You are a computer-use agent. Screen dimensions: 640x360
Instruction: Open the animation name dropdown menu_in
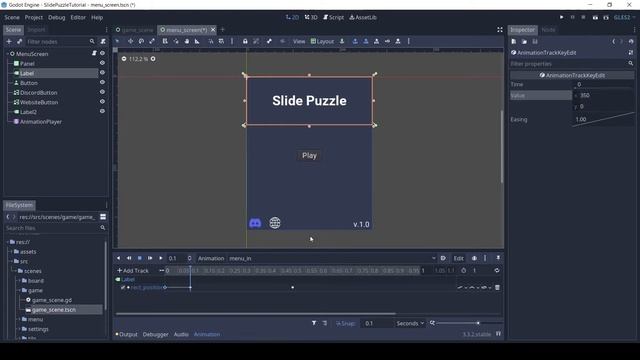pyautogui.click(x=331, y=258)
